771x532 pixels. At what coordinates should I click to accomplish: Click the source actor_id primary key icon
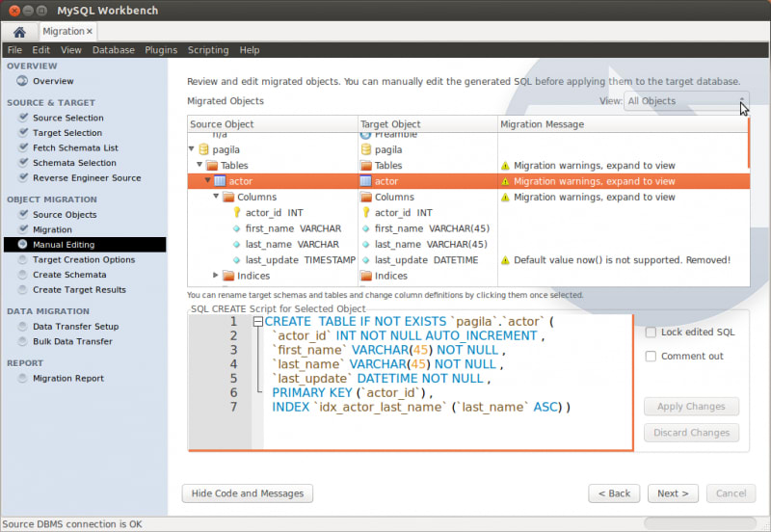236,212
